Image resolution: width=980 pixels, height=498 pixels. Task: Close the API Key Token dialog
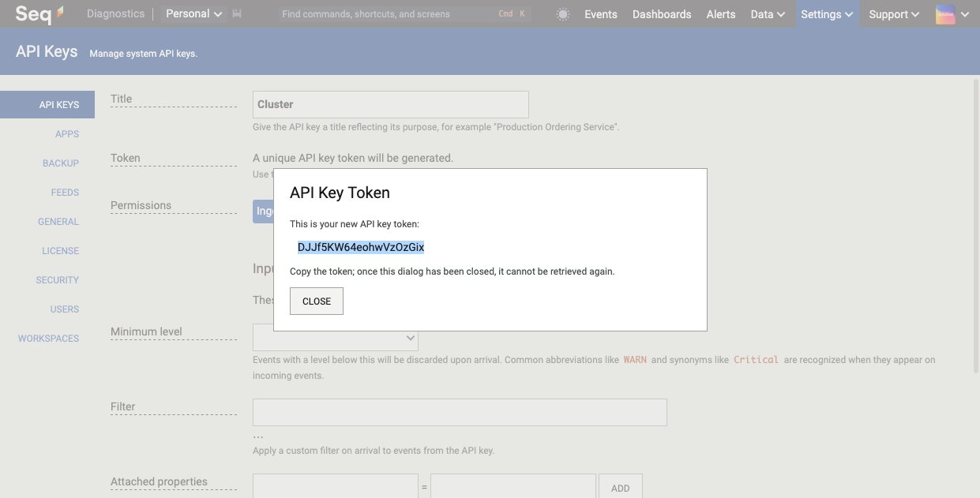(x=317, y=301)
